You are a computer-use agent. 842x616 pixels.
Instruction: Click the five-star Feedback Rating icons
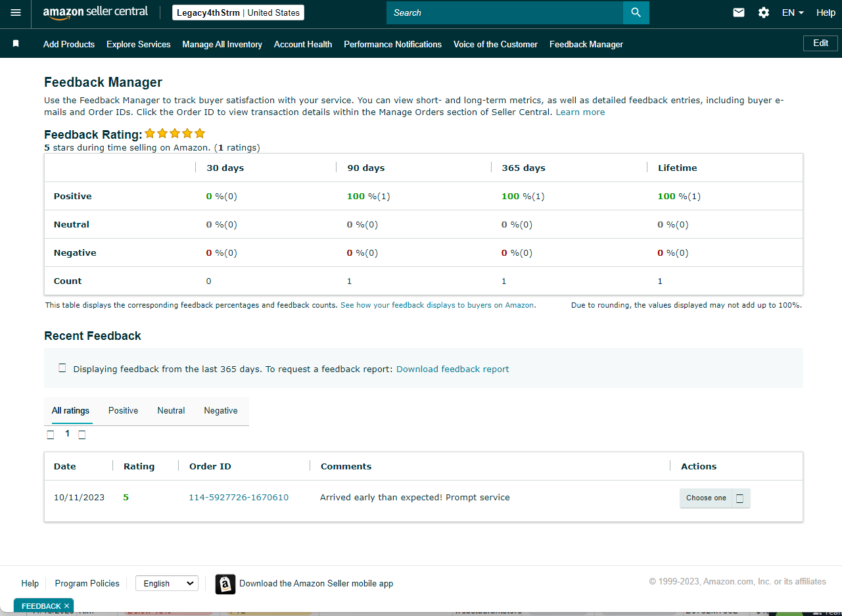click(x=175, y=133)
